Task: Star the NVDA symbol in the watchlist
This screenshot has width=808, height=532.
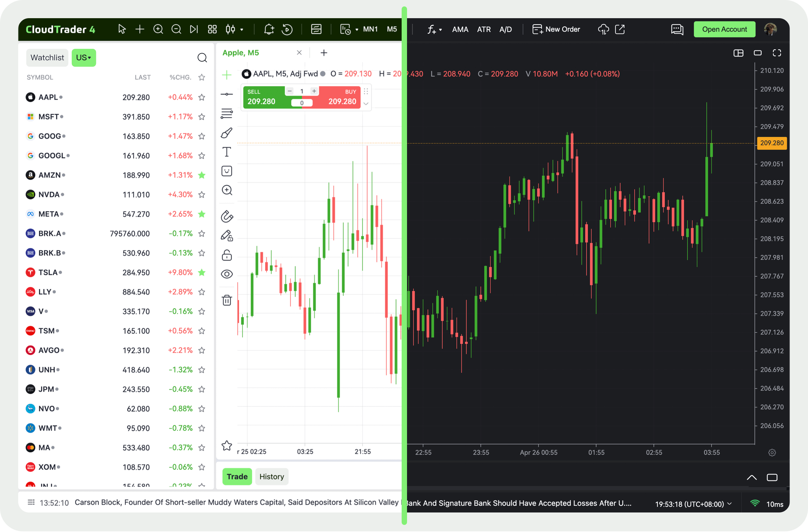Action: [x=202, y=194]
